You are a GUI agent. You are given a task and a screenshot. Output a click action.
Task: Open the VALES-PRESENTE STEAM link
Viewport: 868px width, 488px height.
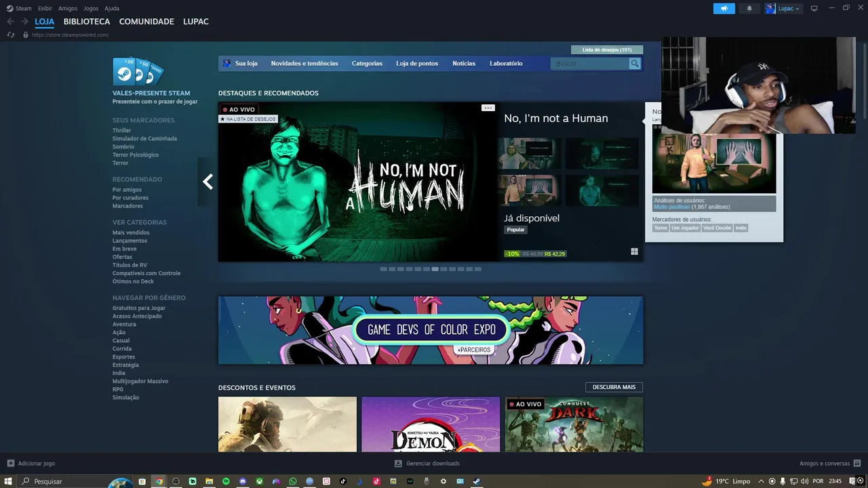click(x=151, y=93)
